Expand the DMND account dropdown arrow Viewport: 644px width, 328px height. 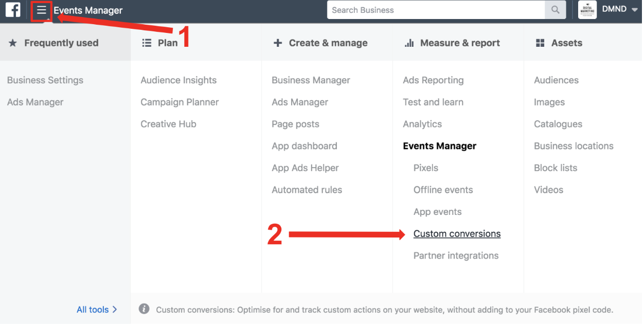click(x=634, y=10)
